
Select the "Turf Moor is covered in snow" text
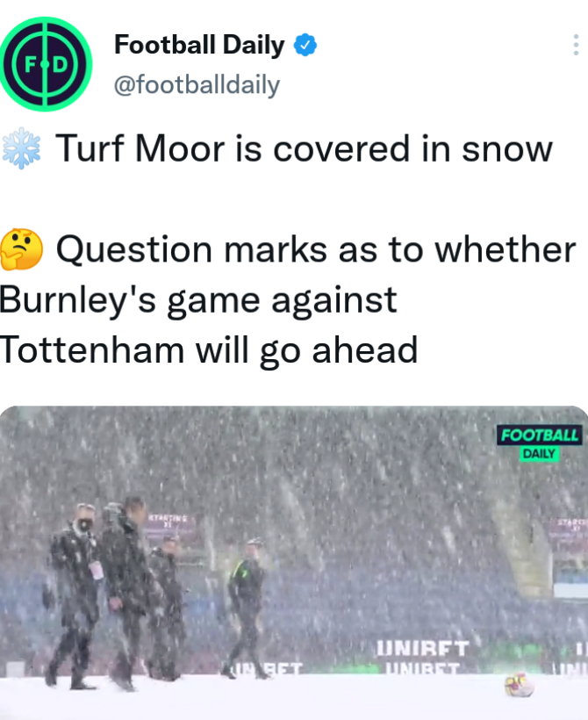[x=304, y=148]
